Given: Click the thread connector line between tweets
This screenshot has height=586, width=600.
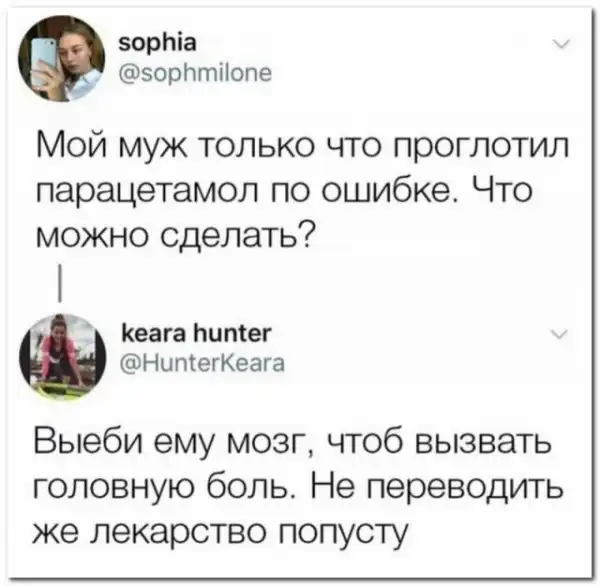Looking at the screenshot, I should click(x=59, y=283).
